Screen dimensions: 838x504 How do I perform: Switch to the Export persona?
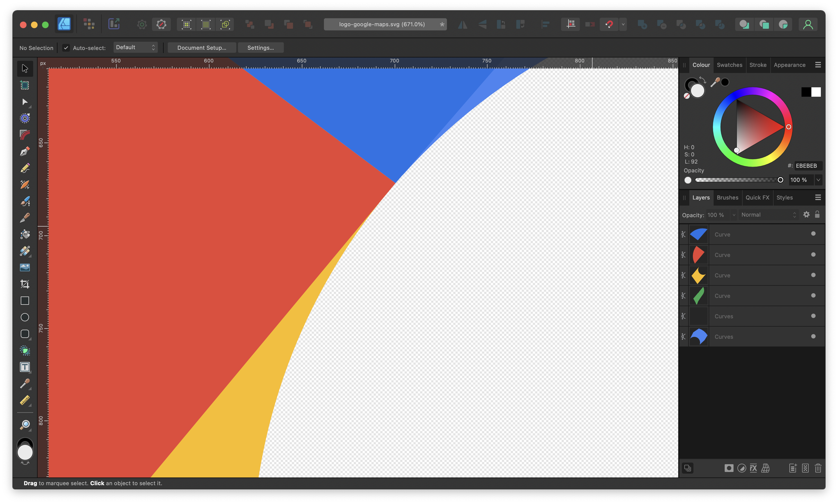coord(114,24)
